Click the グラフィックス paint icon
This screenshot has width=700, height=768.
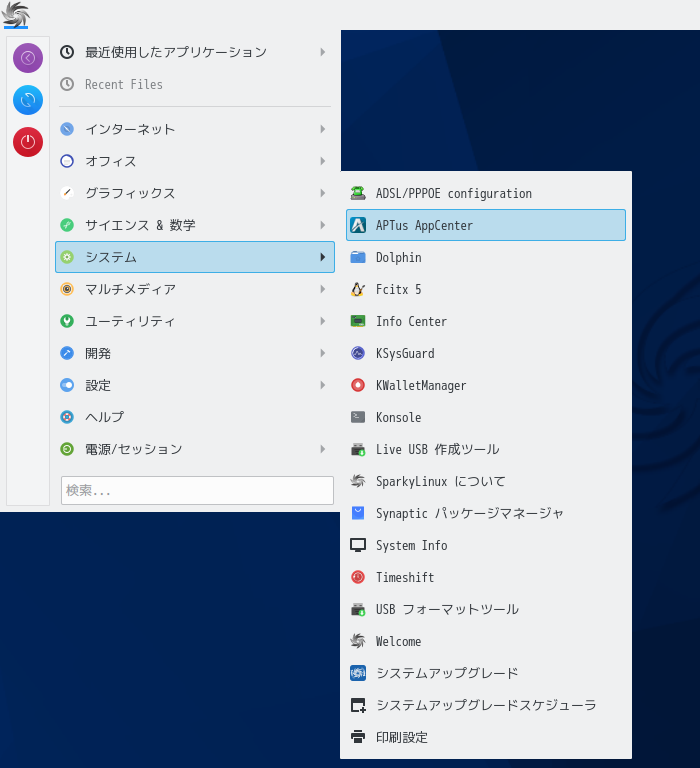(x=67, y=193)
